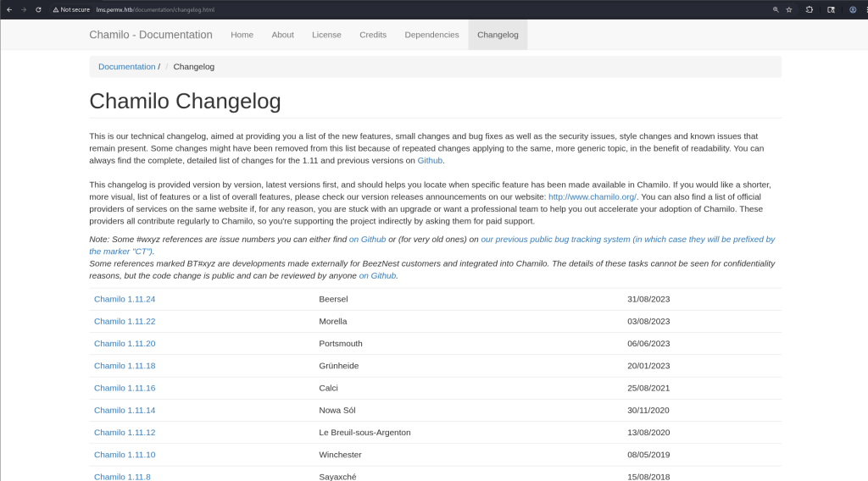Open the Dependencies nav item
This screenshot has height=481, width=868.
click(431, 35)
